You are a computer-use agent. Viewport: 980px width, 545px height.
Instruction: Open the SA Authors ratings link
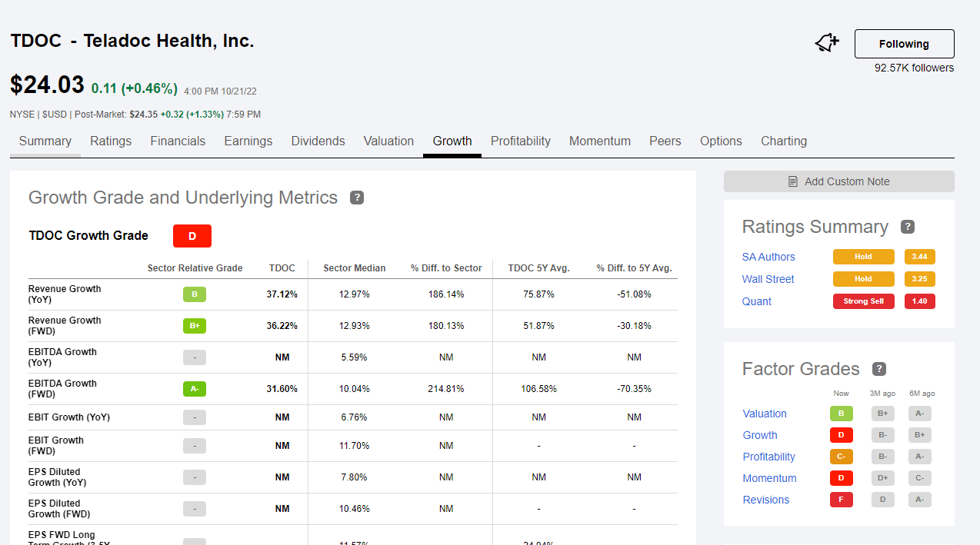(768, 257)
